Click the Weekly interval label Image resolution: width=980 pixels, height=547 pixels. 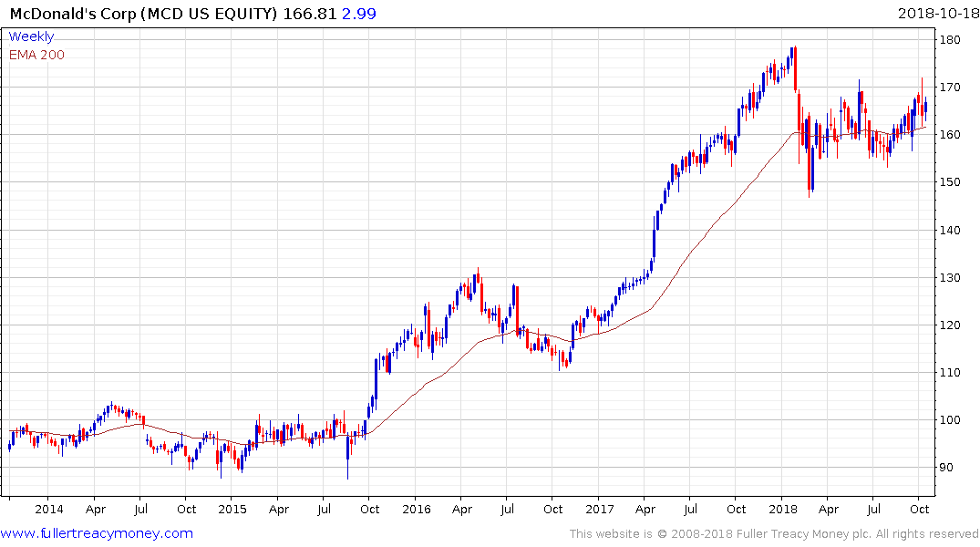coord(31,36)
